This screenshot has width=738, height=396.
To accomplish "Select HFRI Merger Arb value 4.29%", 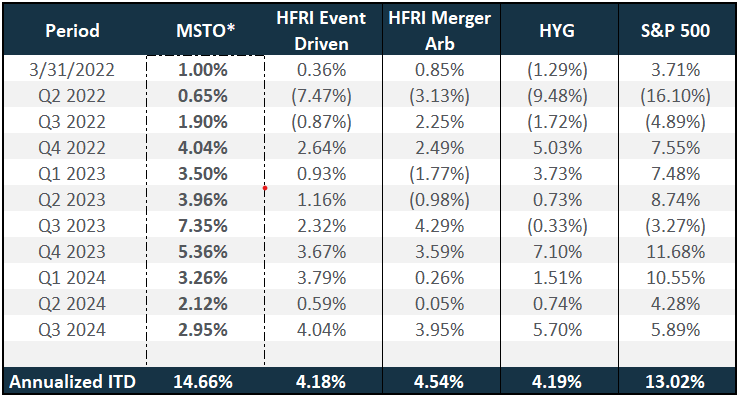I will tap(440, 226).
